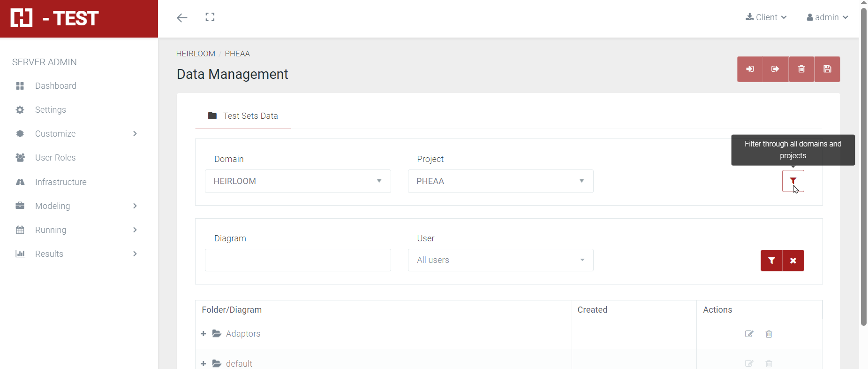Click the export data icon button

(776, 69)
